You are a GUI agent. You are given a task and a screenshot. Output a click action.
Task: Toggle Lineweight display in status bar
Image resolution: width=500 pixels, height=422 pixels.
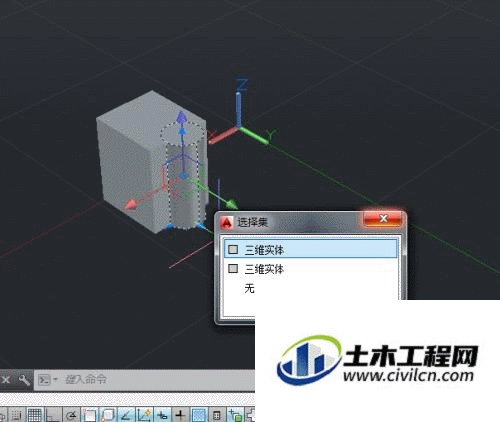coord(180,415)
